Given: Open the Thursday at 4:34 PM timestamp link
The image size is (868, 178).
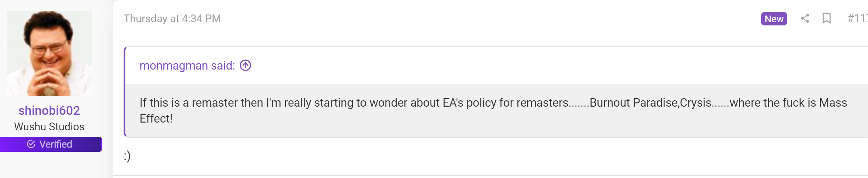Looking at the screenshot, I should click(x=172, y=18).
